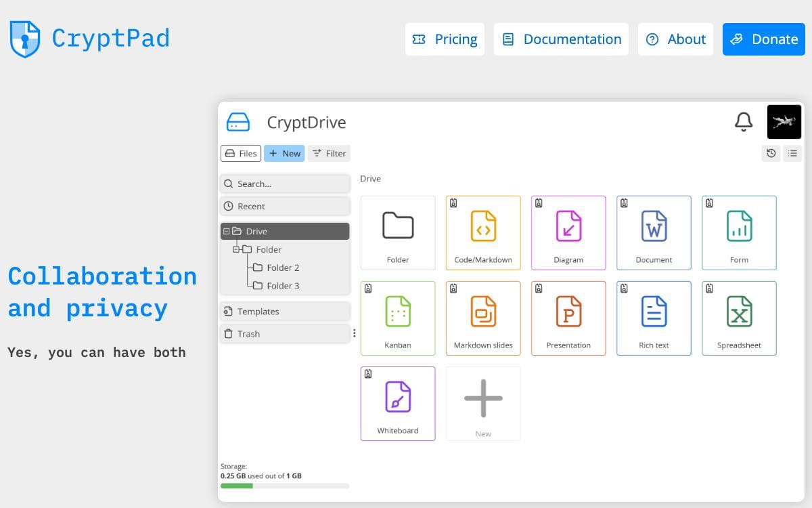Image resolution: width=812 pixels, height=508 pixels.
Task: Switch to list view mode
Action: point(792,154)
